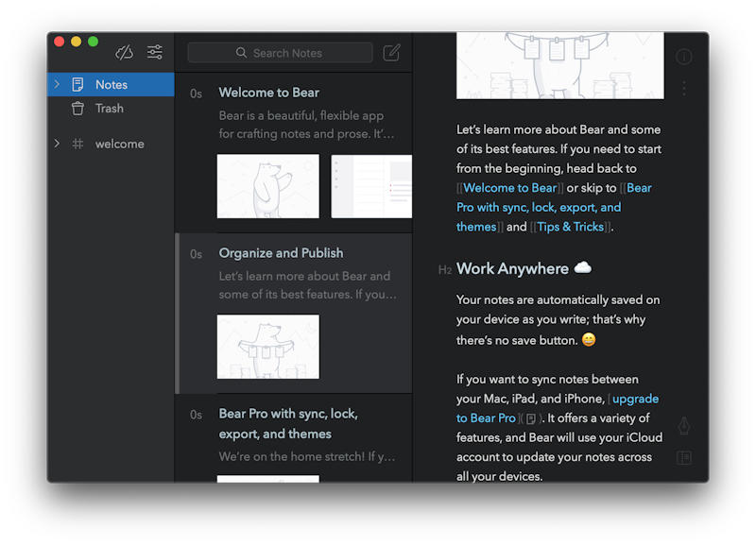Open Bear Pro with sync, lock note
Viewport: 756px width, 545px height.
point(294,438)
